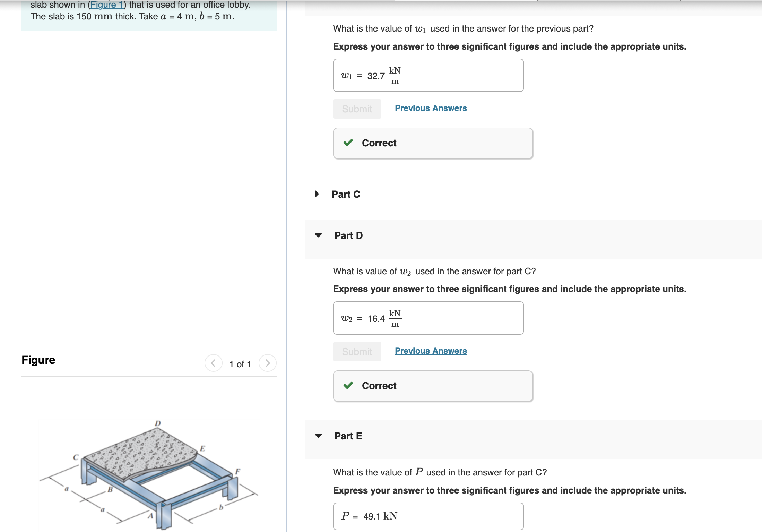Open the Figure 1 link
The image size is (762, 532).
[107, 5]
